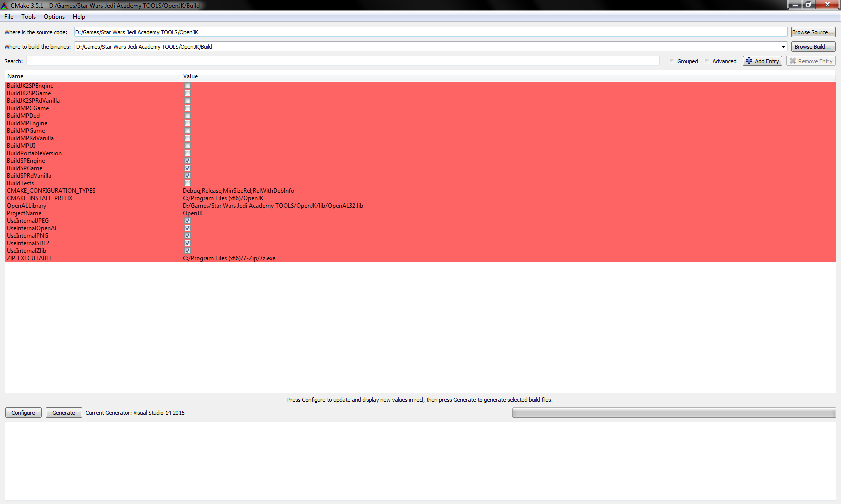This screenshot has height=504, width=841.
Task: Click the Value column header
Action: (508, 76)
